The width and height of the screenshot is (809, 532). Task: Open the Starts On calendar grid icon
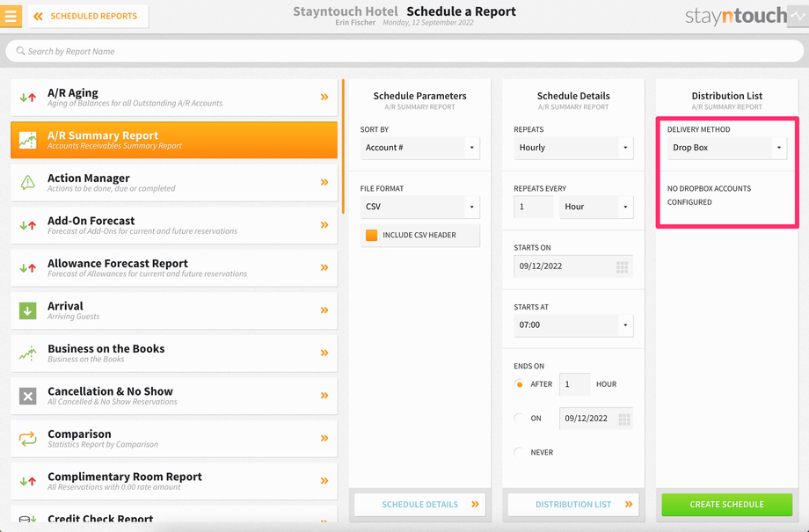point(623,266)
